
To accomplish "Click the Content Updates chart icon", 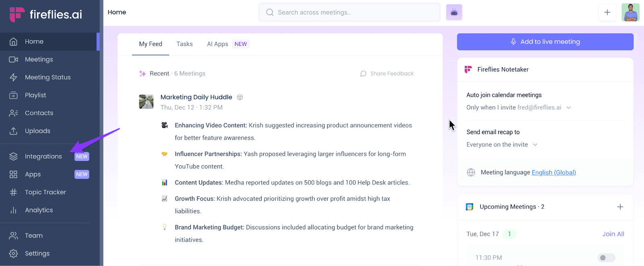I will click(x=165, y=183).
